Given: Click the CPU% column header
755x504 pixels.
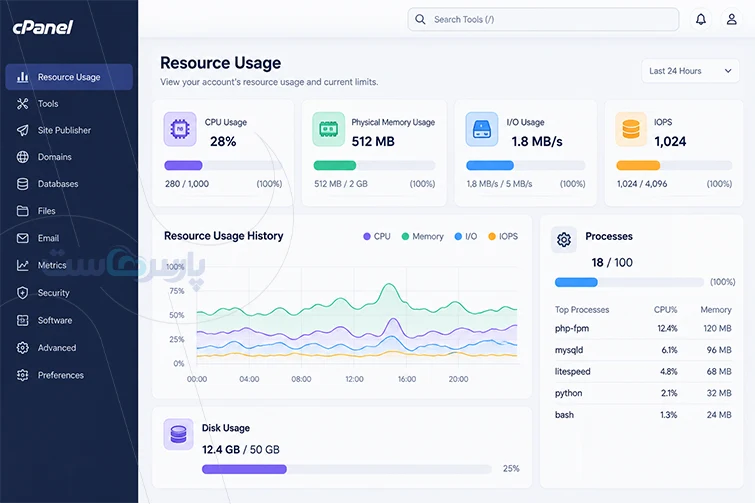Looking at the screenshot, I should (x=665, y=310).
